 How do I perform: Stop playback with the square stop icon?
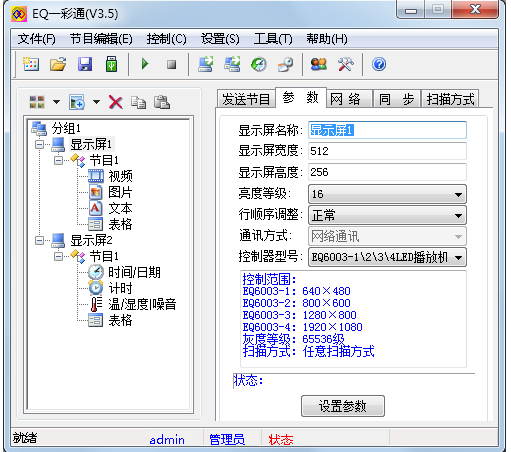coord(172,64)
